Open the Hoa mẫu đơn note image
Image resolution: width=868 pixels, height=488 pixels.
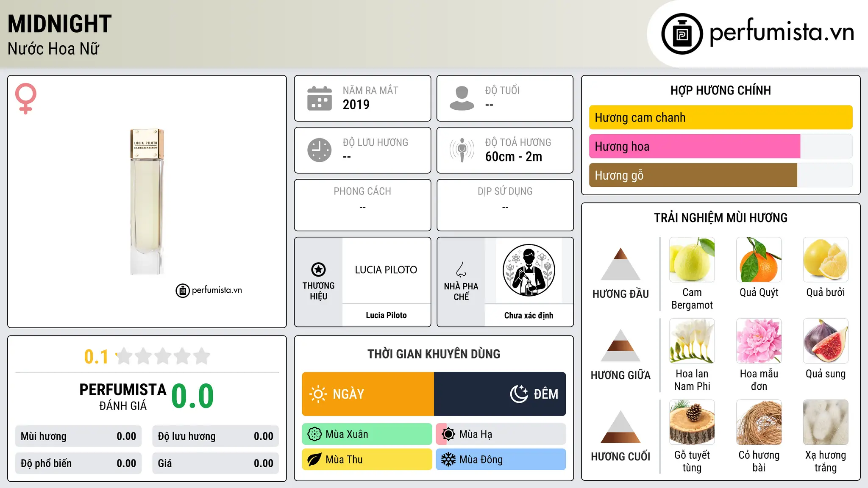(759, 341)
